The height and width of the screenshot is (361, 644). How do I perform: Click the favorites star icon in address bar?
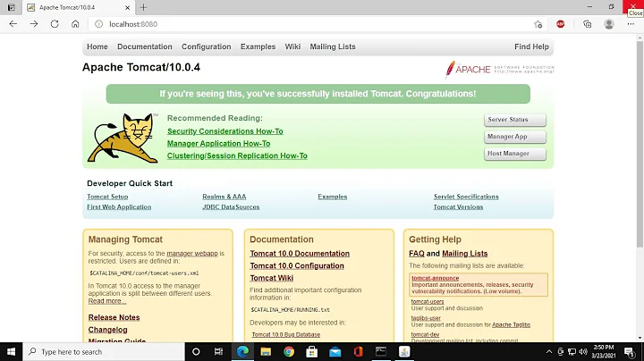(x=538, y=24)
